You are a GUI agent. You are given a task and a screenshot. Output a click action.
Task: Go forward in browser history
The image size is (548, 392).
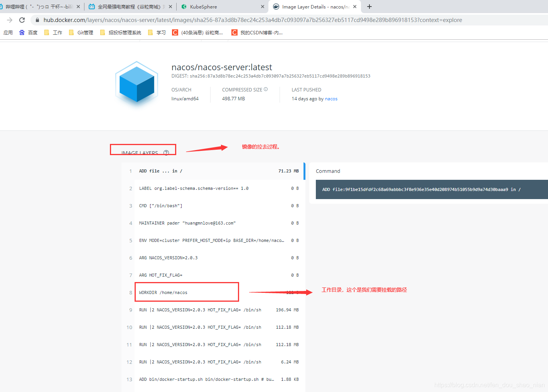pyautogui.click(x=10, y=20)
